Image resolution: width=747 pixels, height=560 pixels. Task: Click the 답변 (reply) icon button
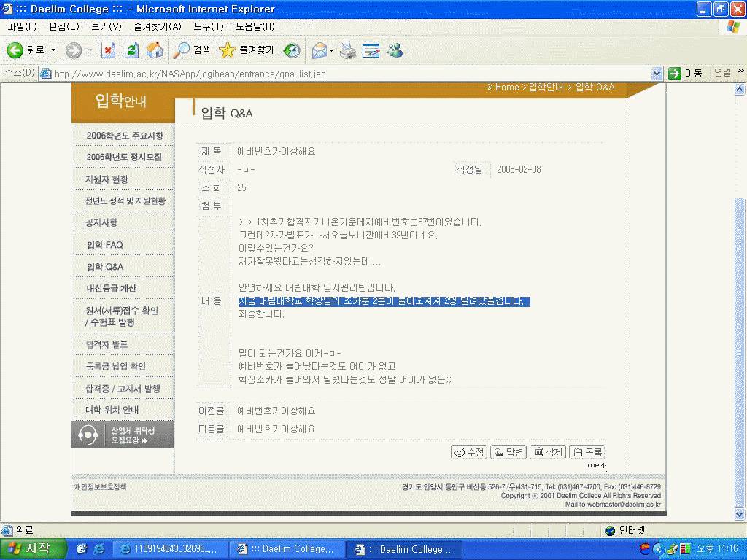[x=508, y=452]
